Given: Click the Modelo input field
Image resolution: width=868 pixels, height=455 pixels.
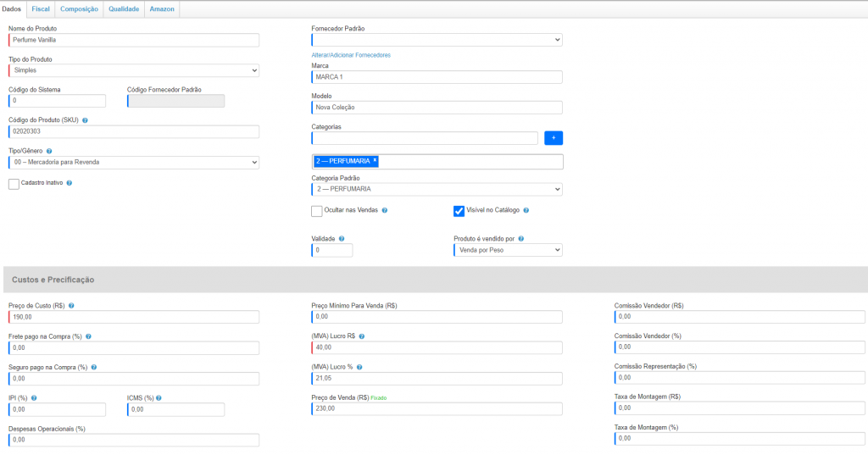Looking at the screenshot, I should (437, 108).
